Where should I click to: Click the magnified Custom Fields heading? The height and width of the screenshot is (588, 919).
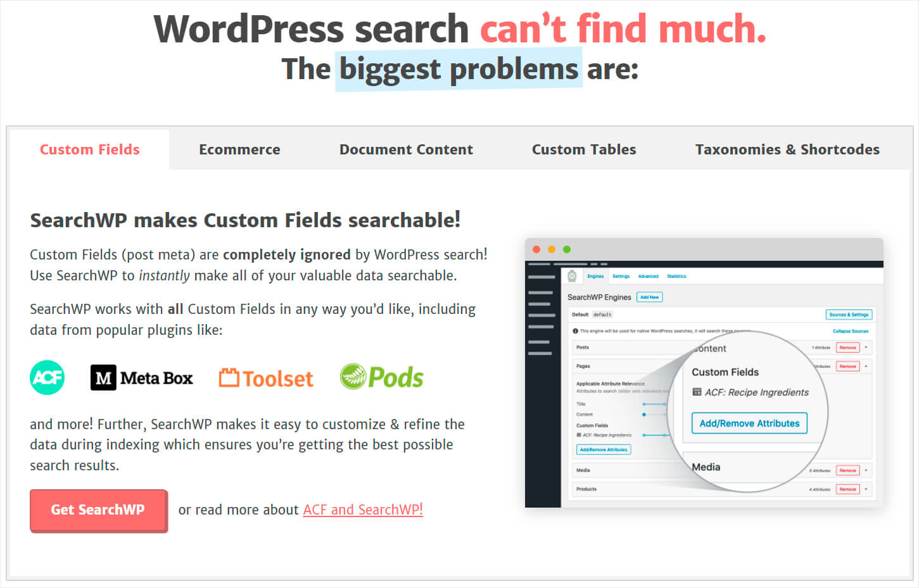point(725,372)
